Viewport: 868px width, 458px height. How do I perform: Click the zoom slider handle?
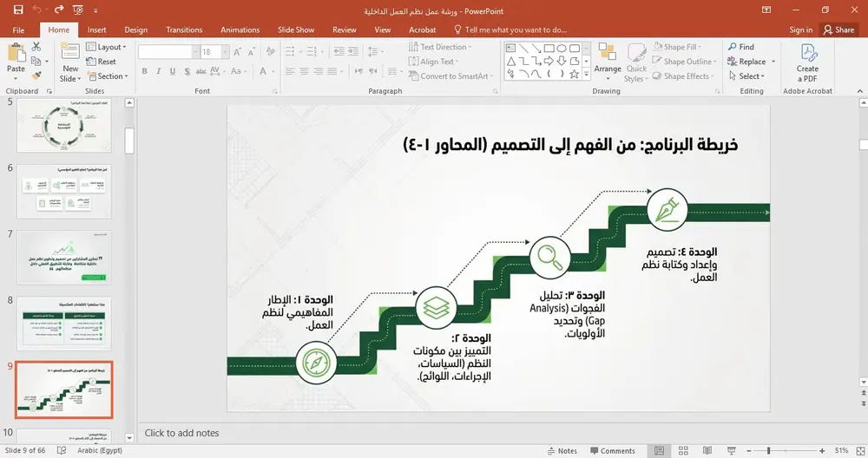tap(768, 451)
